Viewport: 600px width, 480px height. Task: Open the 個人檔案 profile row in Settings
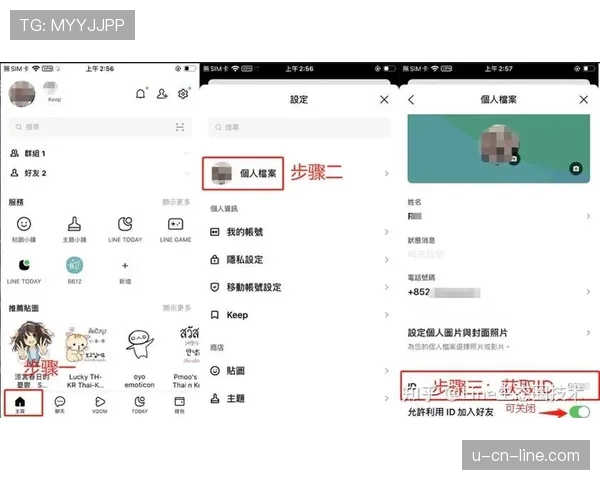299,173
